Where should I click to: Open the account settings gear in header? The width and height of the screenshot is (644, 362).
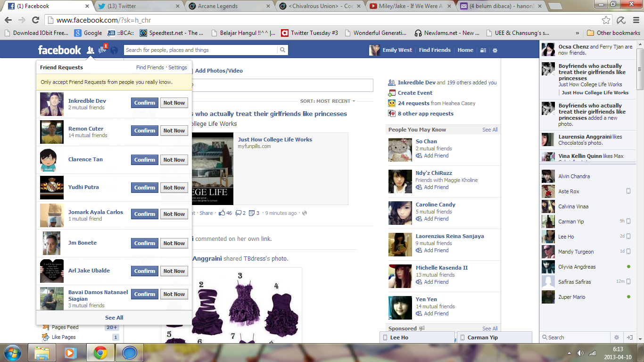point(495,50)
